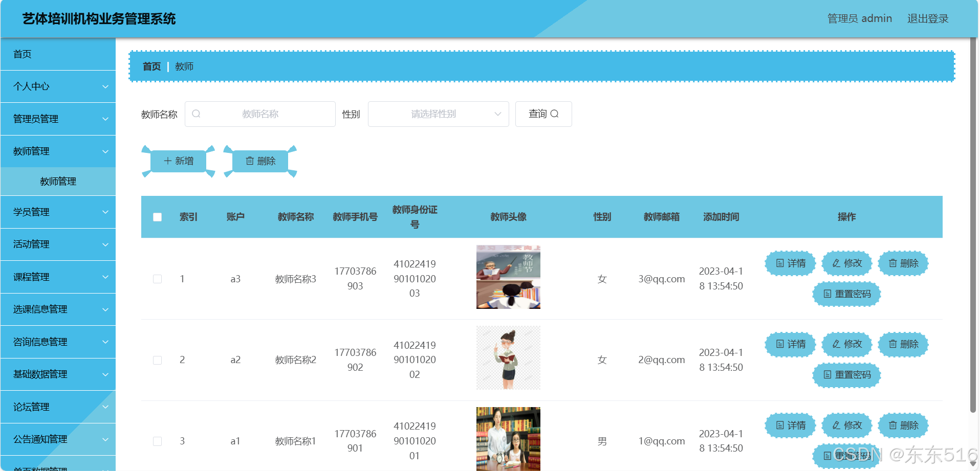The image size is (980, 471).
Task: Expand the 个人中心 sidebar menu
Action: [58, 86]
